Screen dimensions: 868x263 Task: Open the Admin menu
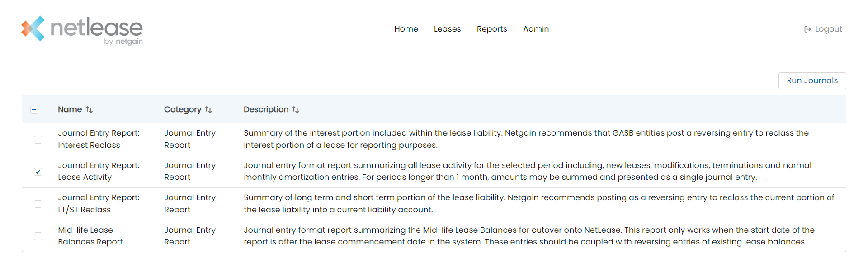(536, 29)
